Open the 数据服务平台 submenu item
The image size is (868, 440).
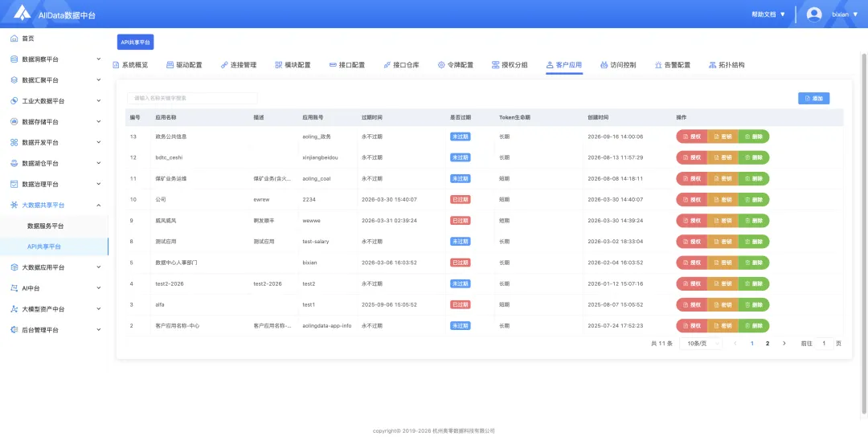tap(45, 226)
